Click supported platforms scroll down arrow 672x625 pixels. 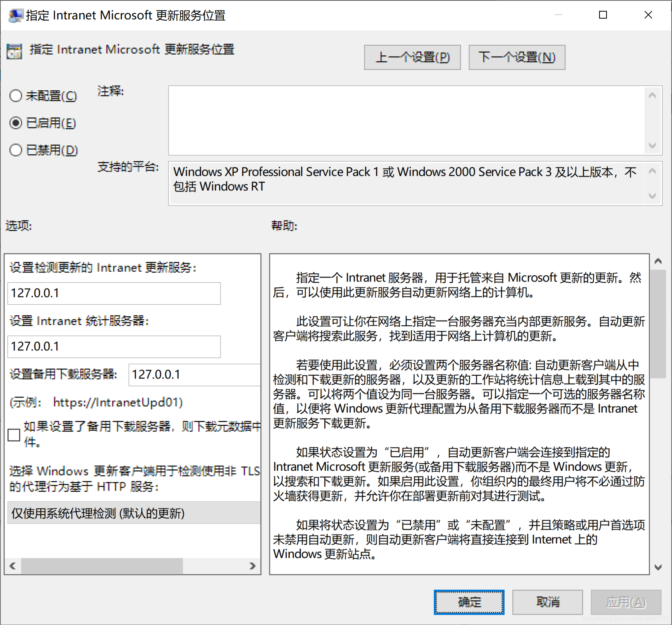tap(652, 195)
